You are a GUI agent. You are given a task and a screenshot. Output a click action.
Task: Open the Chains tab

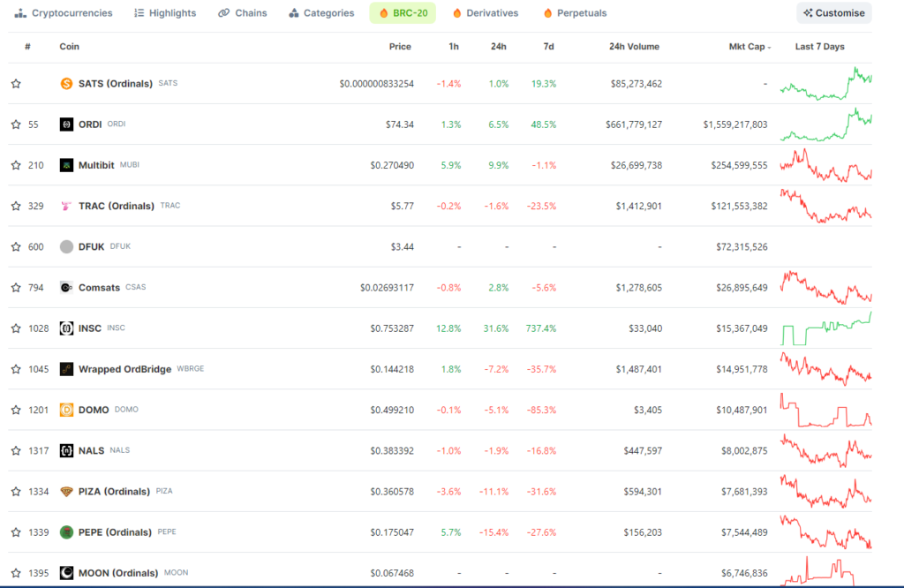(x=243, y=12)
